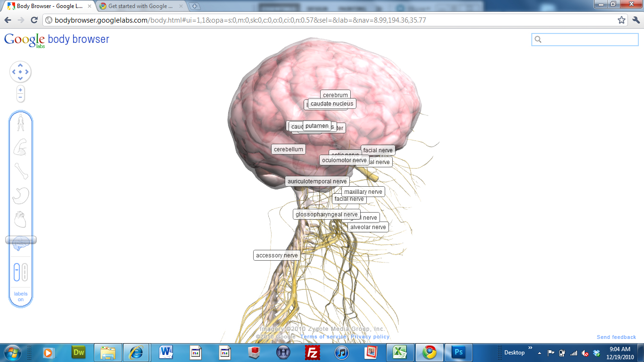Open the Terms of service link

click(x=323, y=337)
